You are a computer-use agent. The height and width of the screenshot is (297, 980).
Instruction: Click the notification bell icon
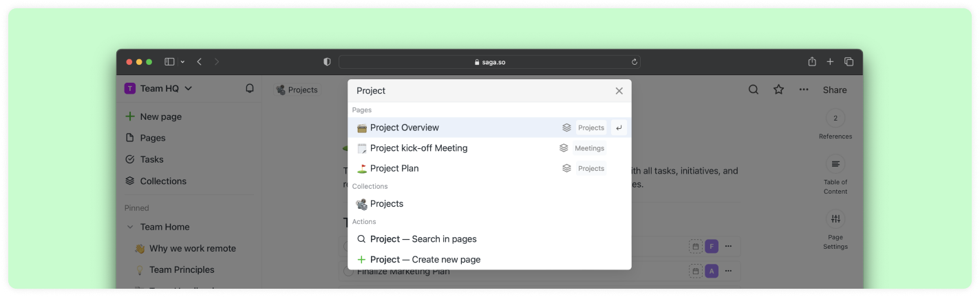tap(250, 88)
